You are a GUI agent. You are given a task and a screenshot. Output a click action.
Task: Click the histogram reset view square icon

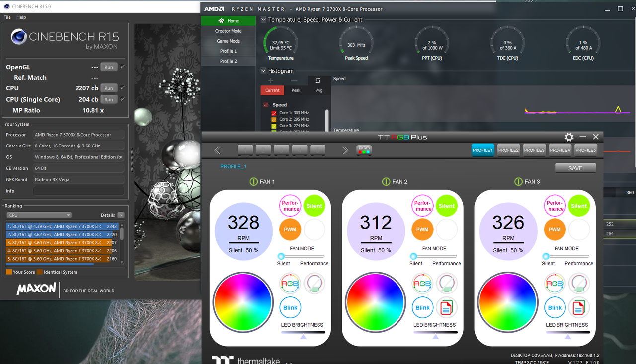(318, 80)
